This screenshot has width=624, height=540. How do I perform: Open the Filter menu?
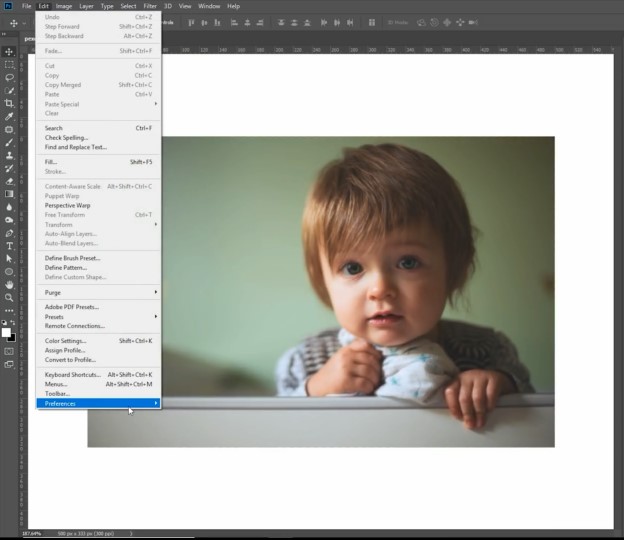pos(150,6)
